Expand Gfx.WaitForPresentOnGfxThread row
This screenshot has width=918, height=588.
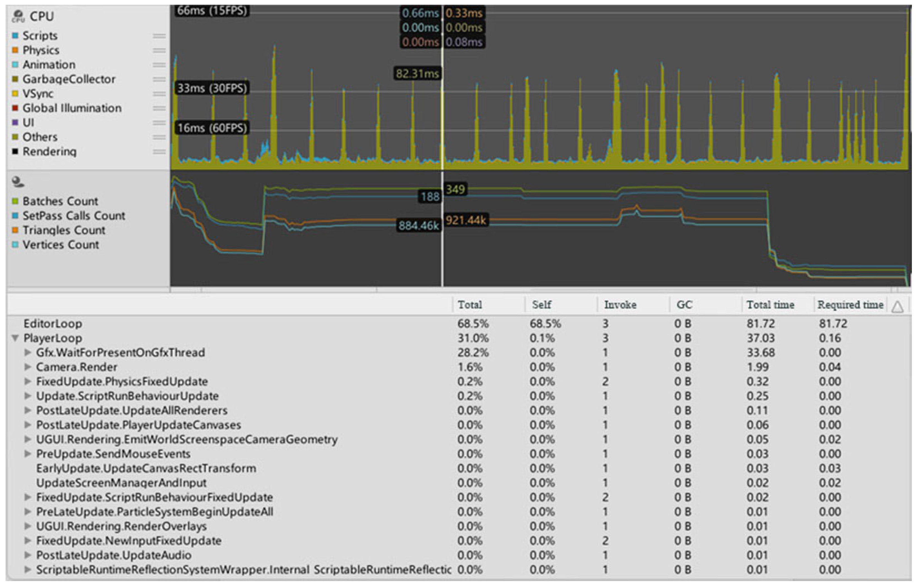[x=28, y=353]
